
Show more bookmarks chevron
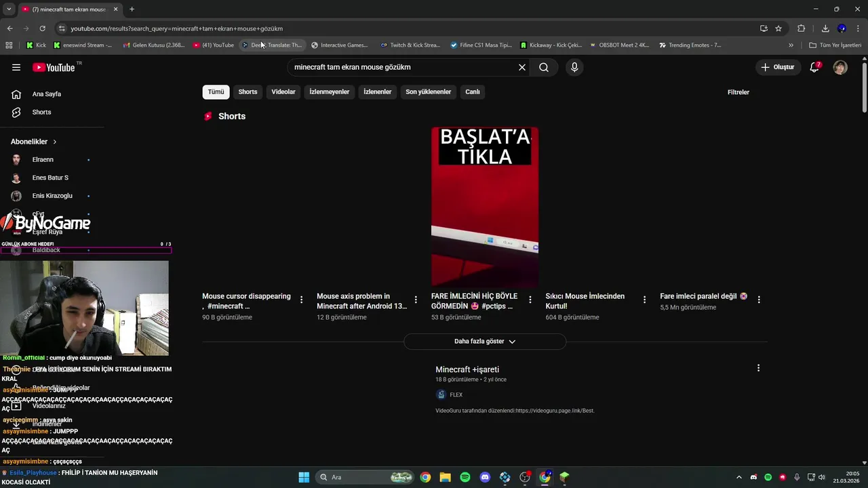point(791,45)
